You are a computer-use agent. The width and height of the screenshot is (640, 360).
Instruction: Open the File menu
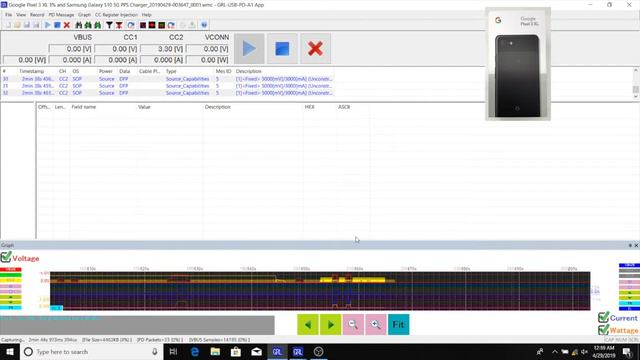pyautogui.click(x=9, y=15)
